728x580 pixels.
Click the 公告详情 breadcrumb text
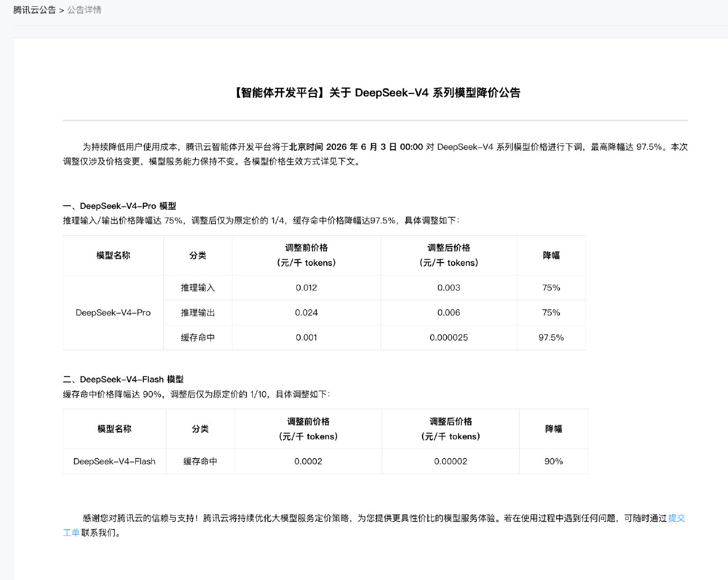(84, 10)
